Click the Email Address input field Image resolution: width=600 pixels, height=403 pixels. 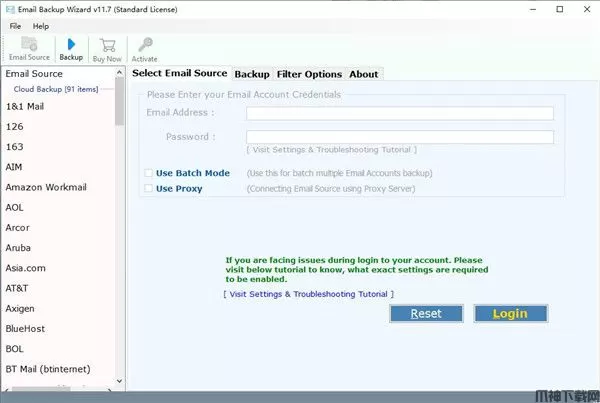coord(400,113)
